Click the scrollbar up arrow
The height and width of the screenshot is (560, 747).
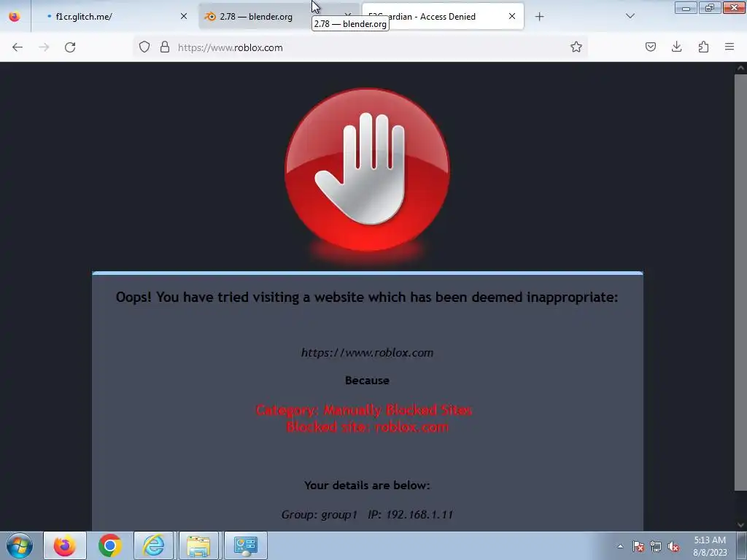(x=740, y=68)
